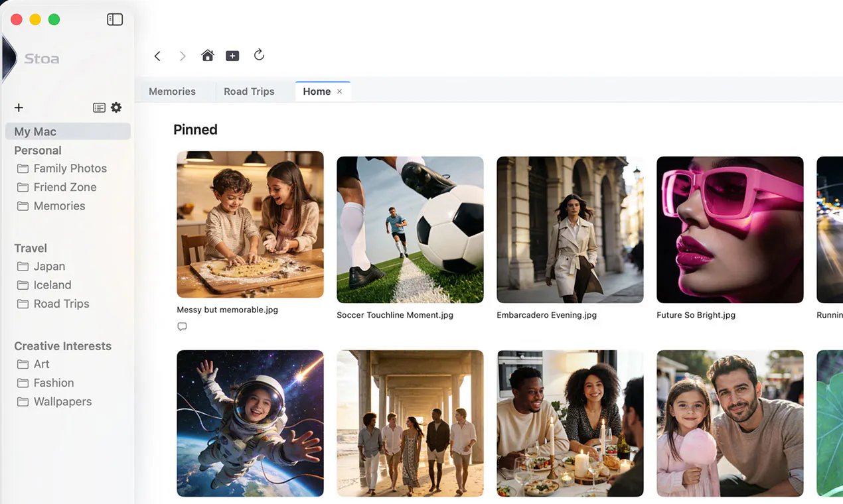Go back with the left arrow
Screen dimensions: 843x504
pyautogui.click(x=157, y=56)
